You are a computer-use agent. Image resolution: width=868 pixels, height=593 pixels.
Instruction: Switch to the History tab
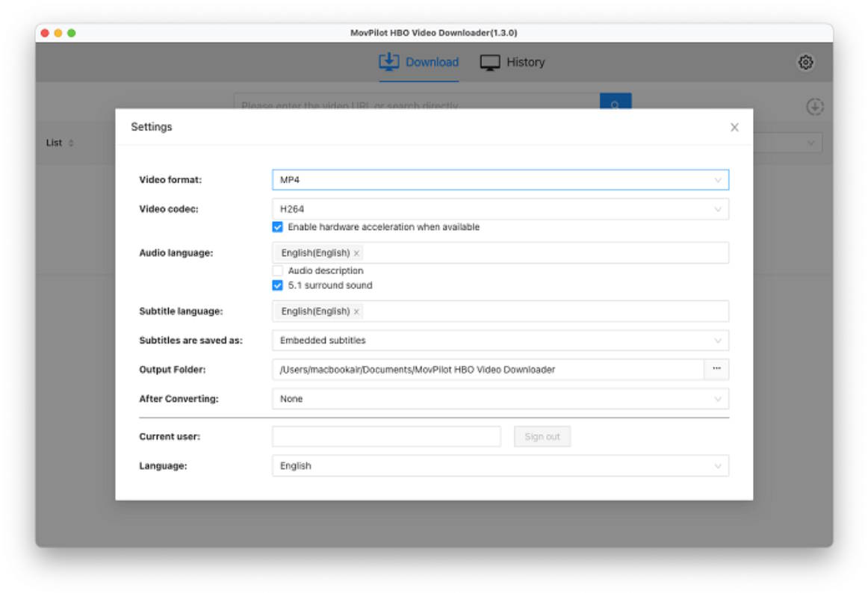click(x=512, y=63)
